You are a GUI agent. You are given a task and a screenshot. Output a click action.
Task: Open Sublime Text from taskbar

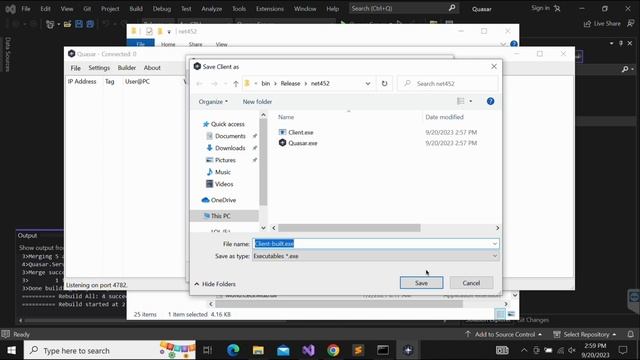point(358,350)
